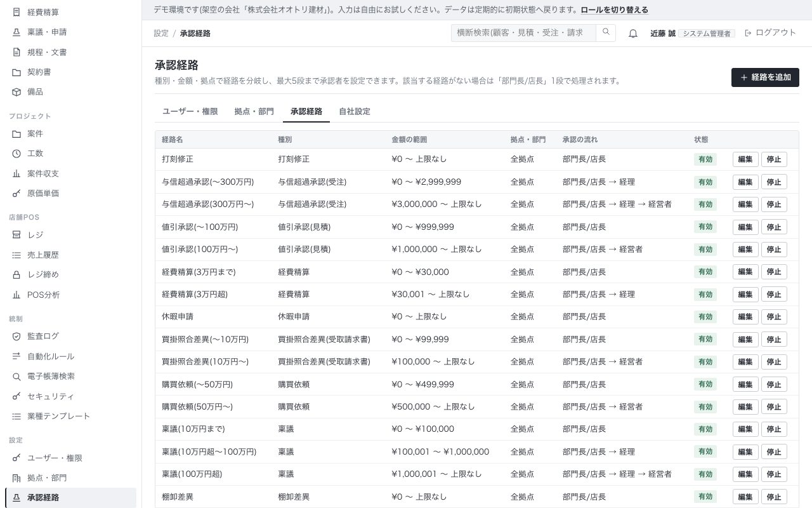Click the 契約書 folder icon
812x508 pixels.
pyautogui.click(x=16, y=72)
